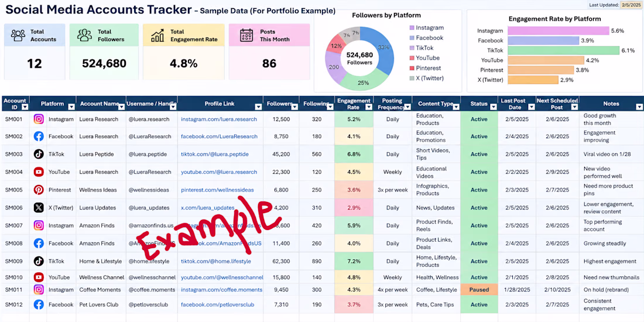Click the Facebook legend color swatch
The height and width of the screenshot is (322, 644).
click(x=412, y=38)
